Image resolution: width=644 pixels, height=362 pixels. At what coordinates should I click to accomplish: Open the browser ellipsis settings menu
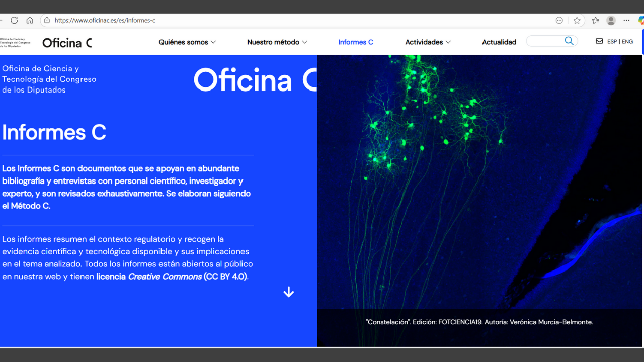[x=626, y=20]
